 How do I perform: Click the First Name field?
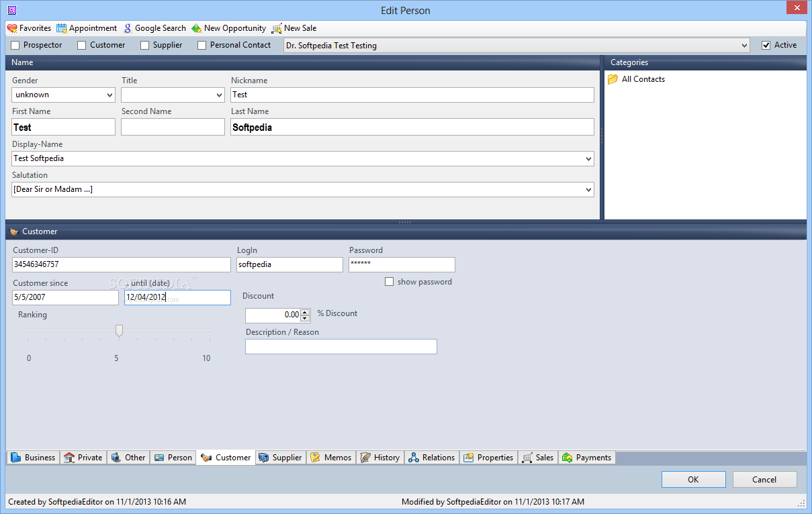64,127
